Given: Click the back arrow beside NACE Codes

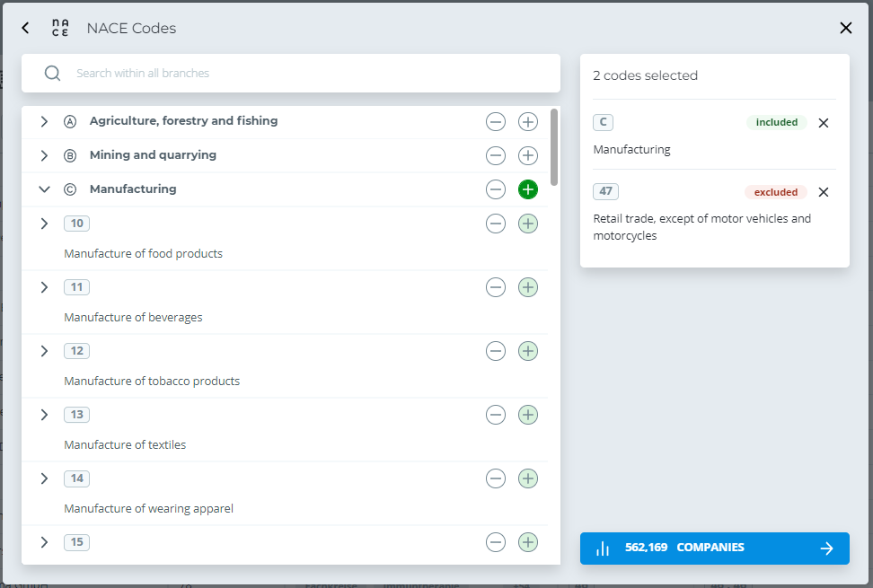Looking at the screenshot, I should [25, 28].
